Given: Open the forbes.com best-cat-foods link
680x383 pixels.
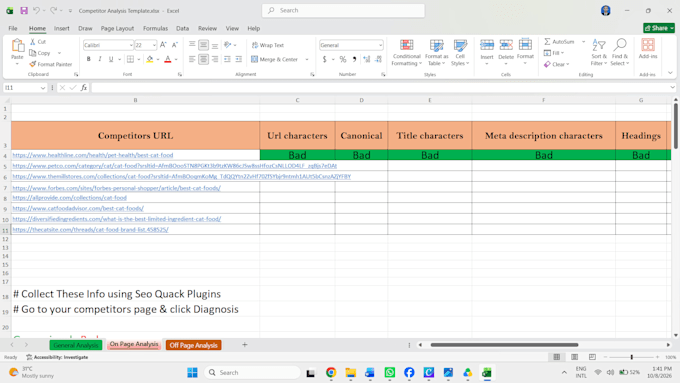Looking at the screenshot, I should (x=117, y=188).
